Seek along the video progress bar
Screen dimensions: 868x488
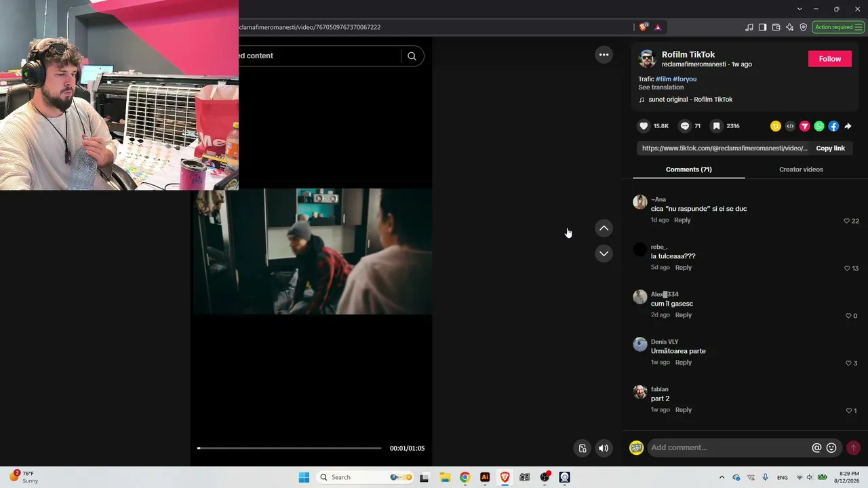(x=290, y=448)
